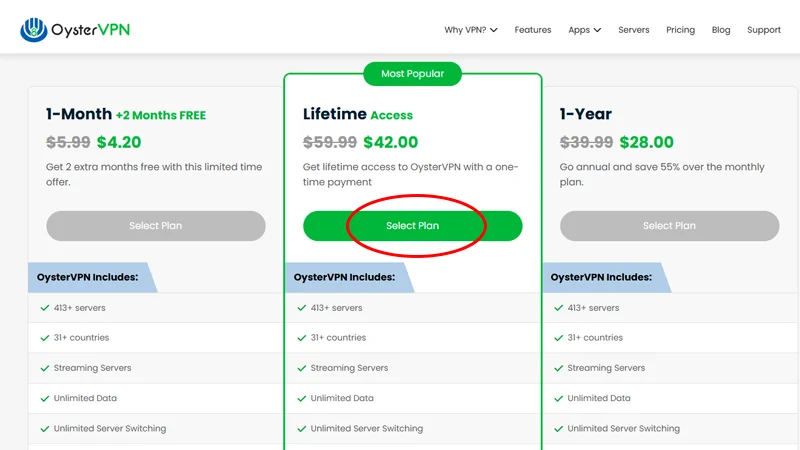
Task: Click 31+ countries text in Lifetime card
Action: (x=338, y=338)
